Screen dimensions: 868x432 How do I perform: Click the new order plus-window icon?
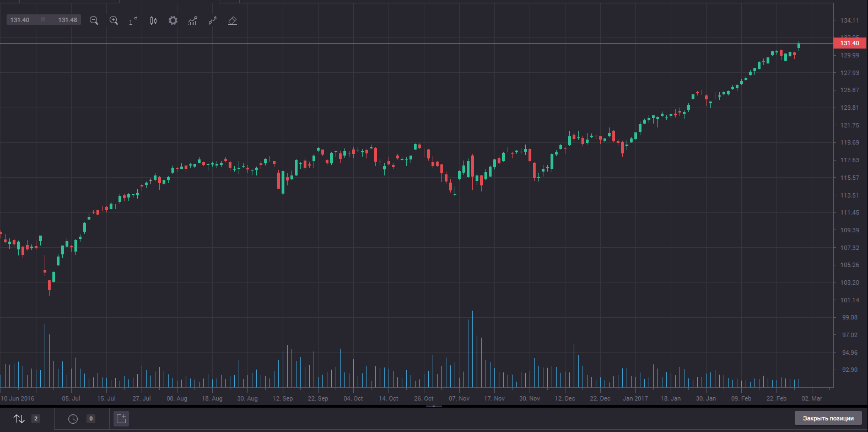pos(121,419)
